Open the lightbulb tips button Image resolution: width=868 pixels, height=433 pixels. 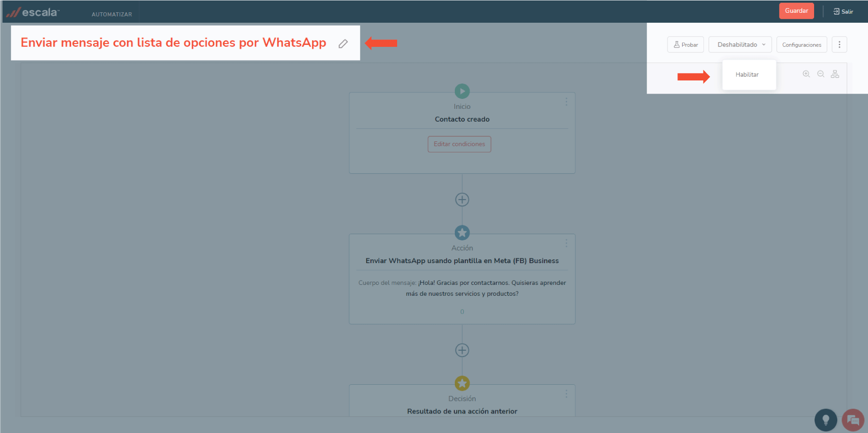click(x=825, y=420)
